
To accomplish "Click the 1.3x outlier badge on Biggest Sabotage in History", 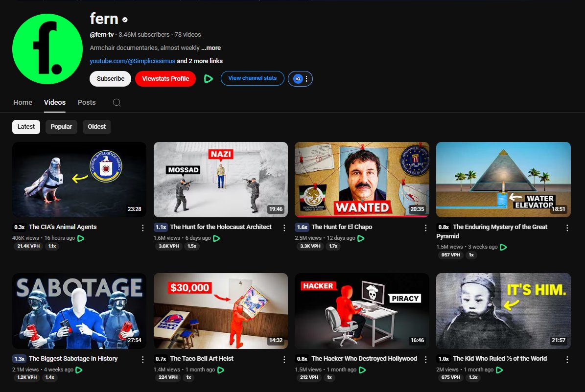I will tap(20, 358).
